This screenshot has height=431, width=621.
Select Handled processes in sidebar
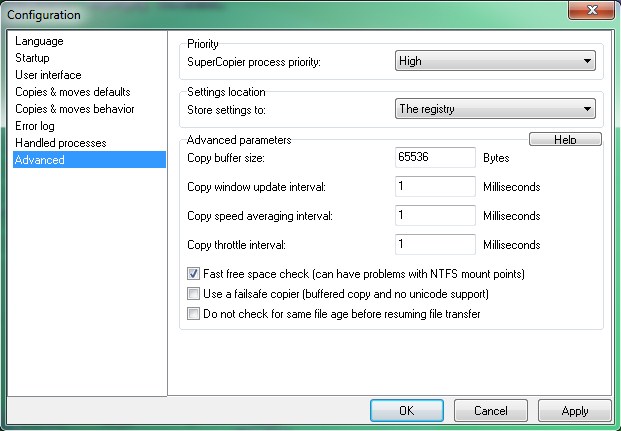[x=61, y=143]
